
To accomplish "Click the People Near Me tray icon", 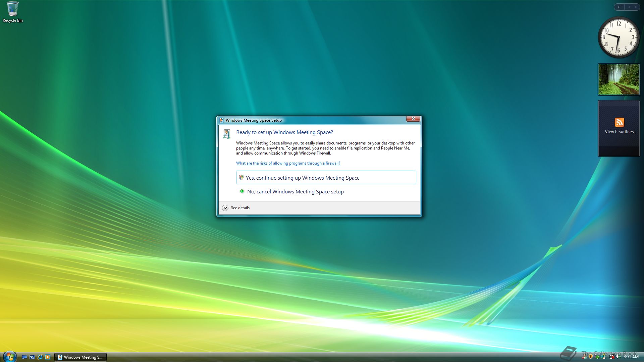I will pos(584,357).
